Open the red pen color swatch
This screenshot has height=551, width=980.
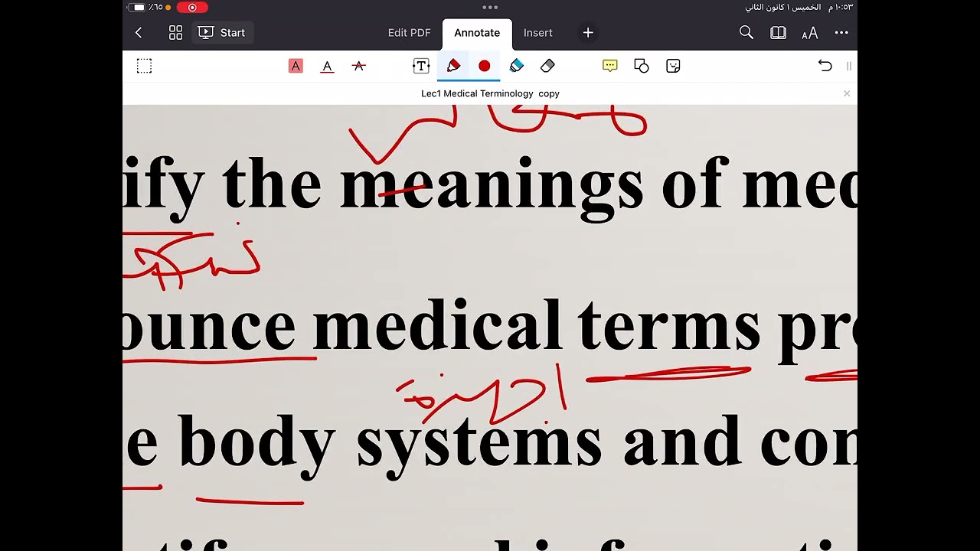(x=485, y=66)
